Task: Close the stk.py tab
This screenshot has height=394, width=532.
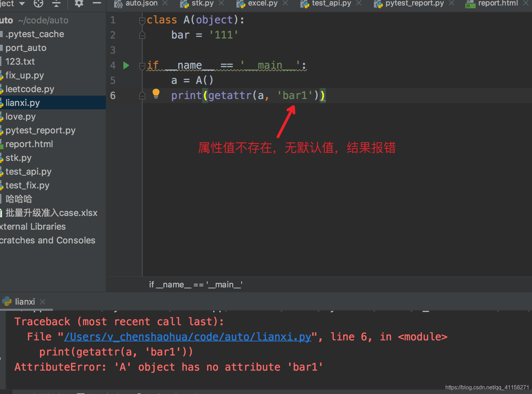Action: pos(221,3)
